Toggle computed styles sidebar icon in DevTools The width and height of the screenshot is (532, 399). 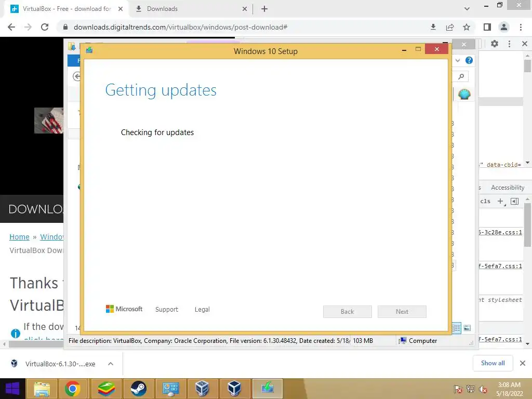click(514, 201)
